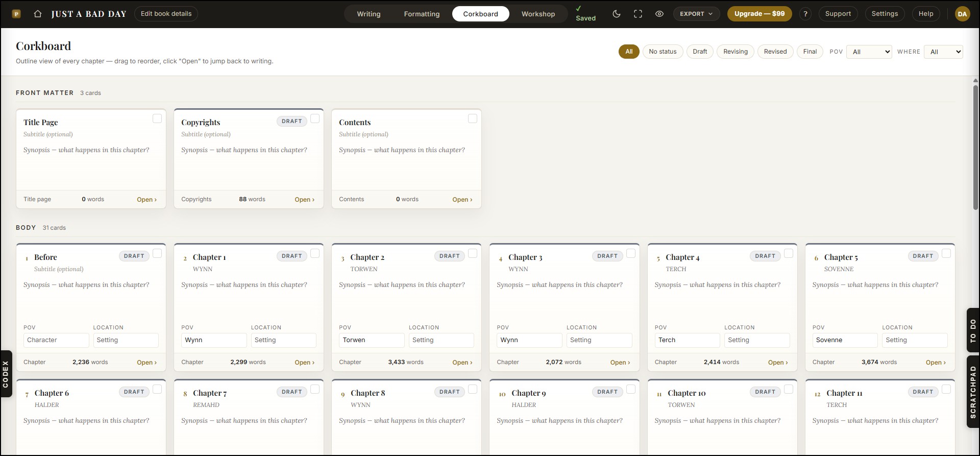980x456 pixels.
Task: Open the Title Page card
Action: (x=146, y=200)
